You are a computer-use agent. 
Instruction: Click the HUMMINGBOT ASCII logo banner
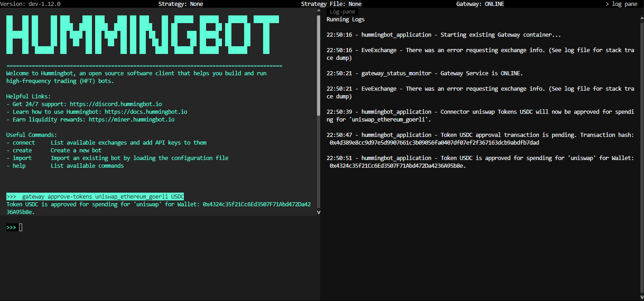[143, 35]
